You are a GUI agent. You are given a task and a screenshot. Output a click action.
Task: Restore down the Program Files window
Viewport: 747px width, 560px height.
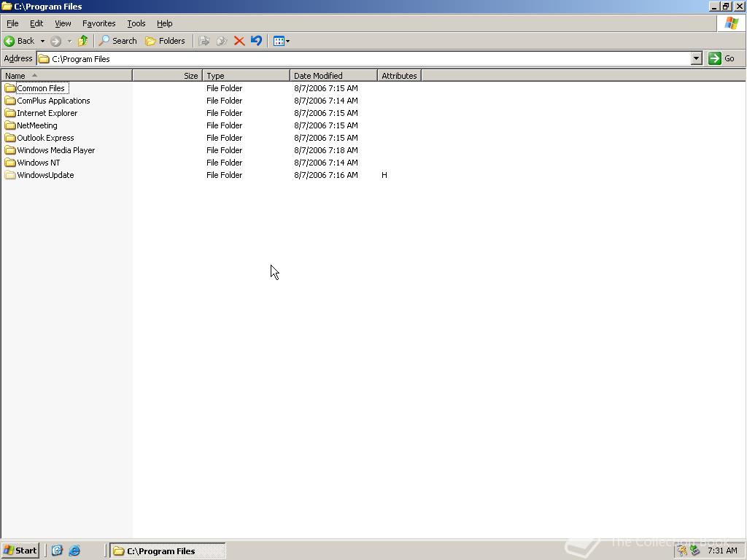coord(726,6)
